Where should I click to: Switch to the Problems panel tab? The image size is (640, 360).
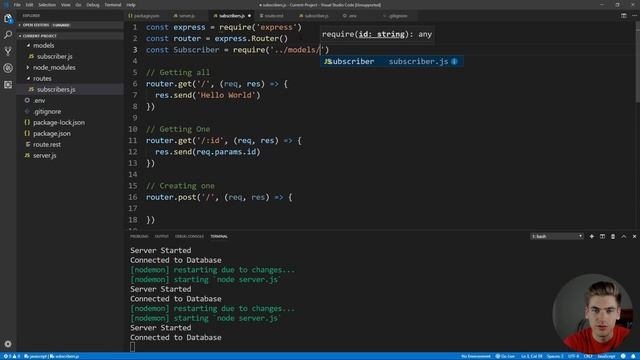click(x=139, y=236)
